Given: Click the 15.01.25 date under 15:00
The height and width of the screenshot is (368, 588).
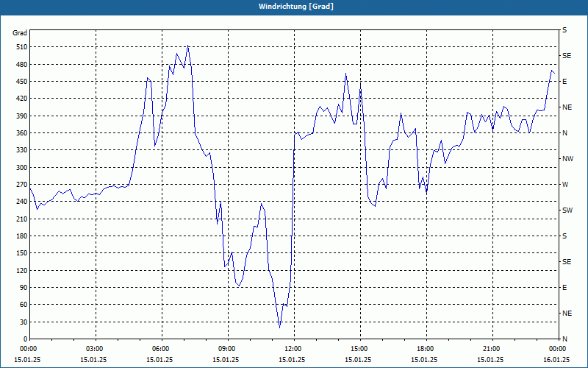Looking at the screenshot, I should pyautogui.click(x=358, y=359).
